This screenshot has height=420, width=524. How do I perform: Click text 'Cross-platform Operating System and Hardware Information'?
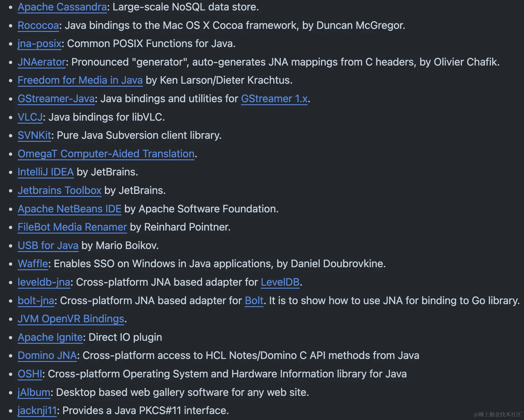coord(191,374)
